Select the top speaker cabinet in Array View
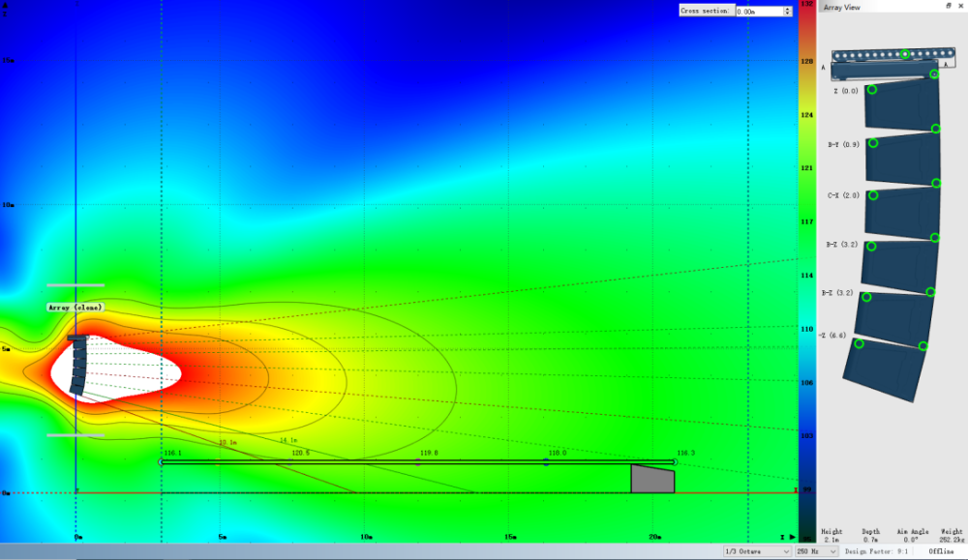 pos(902,104)
